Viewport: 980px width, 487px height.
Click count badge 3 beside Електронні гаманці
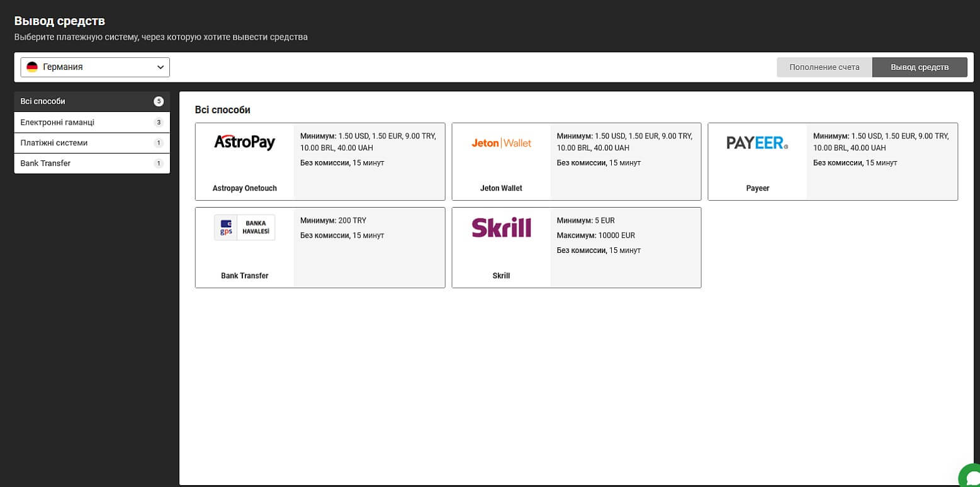point(159,122)
